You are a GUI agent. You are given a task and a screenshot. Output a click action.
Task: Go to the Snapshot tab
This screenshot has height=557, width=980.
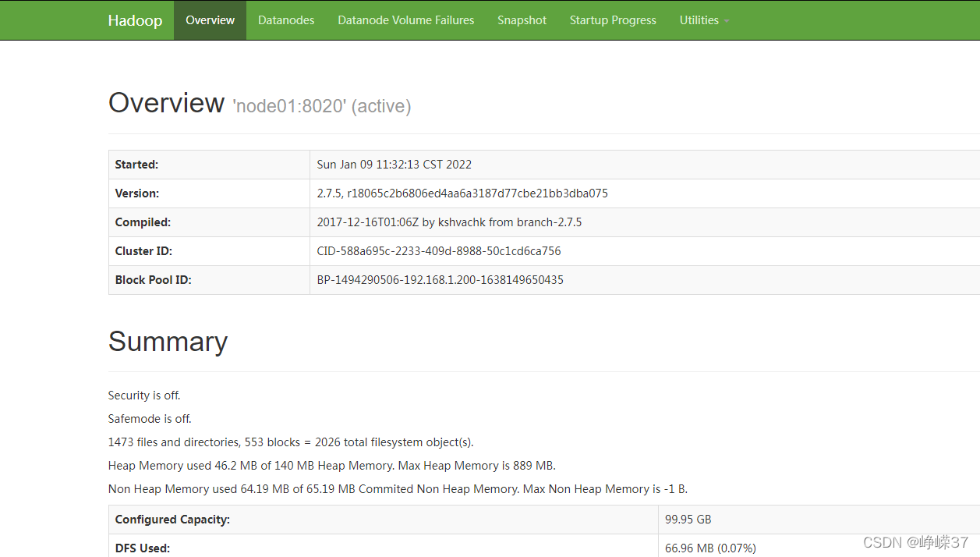tap(522, 20)
